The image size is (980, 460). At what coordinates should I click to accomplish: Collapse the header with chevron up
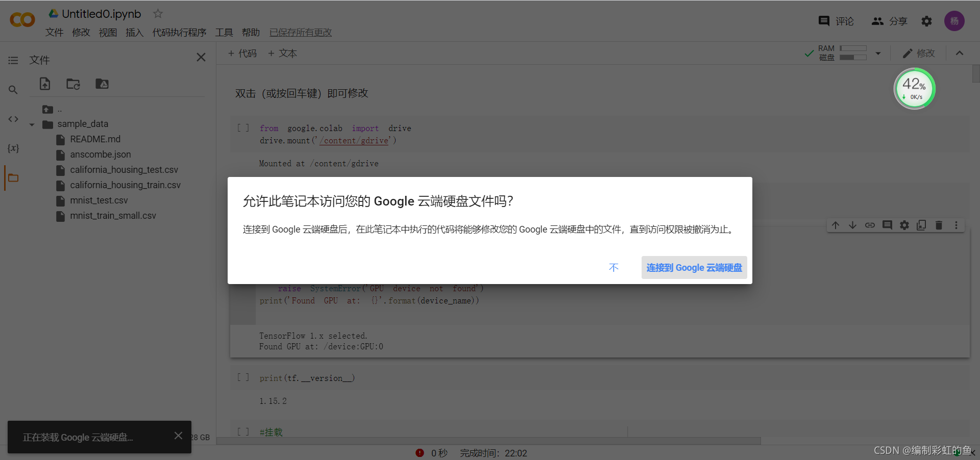(960, 53)
